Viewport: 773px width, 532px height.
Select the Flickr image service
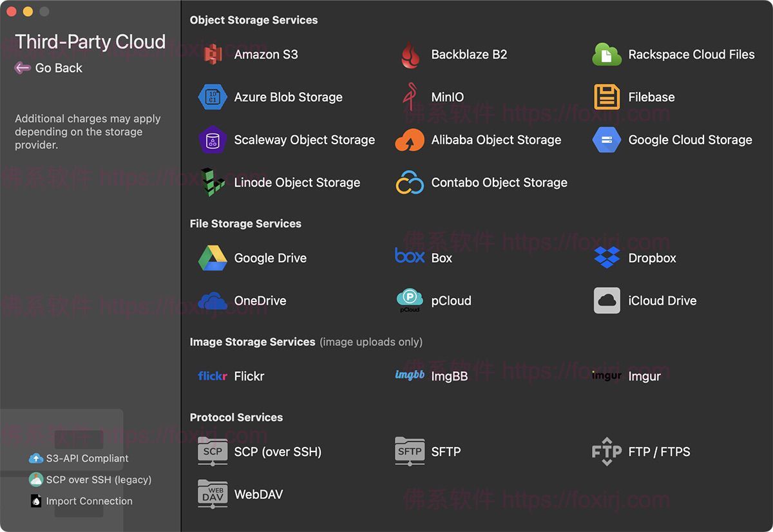(213, 376)
